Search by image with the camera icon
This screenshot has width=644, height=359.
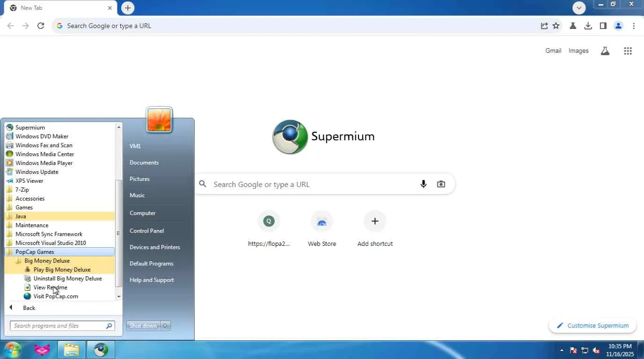[x=441, y=184]
